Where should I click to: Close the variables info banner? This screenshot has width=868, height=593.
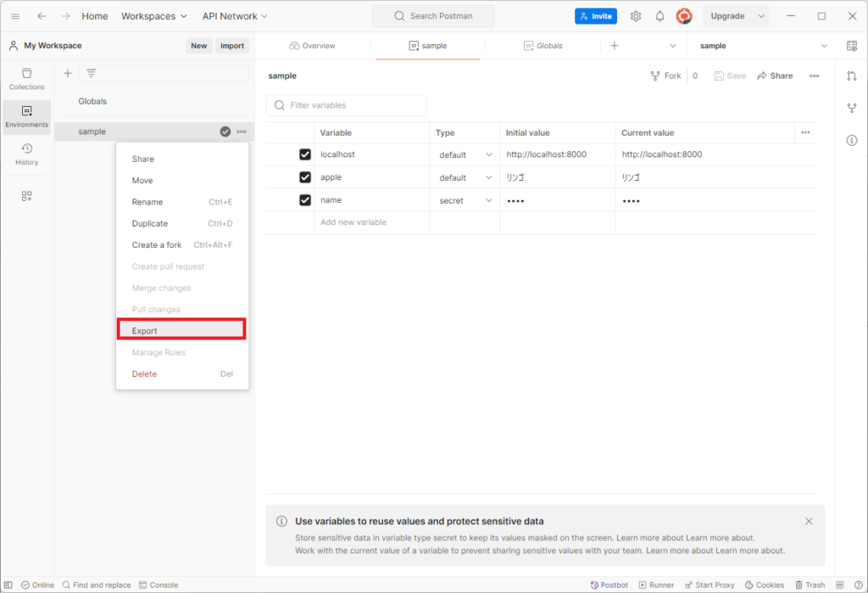pos(809,521)
